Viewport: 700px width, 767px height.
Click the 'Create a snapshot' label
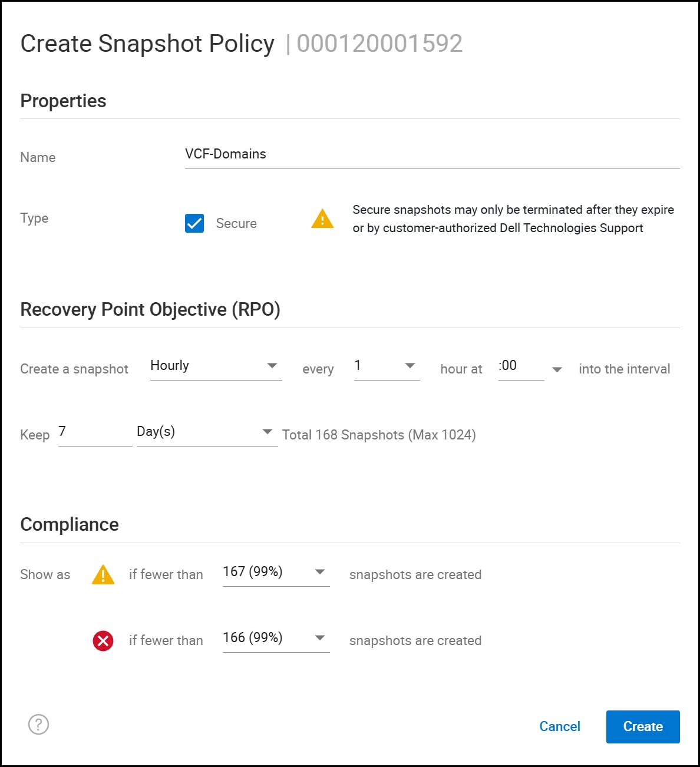(74, 369)
